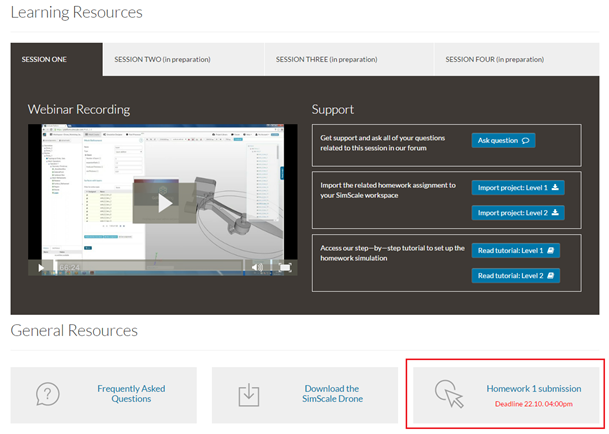Click the speech bubble icon on Ask question
Viewport: 609px width, 434px height.
pos(525,141)
